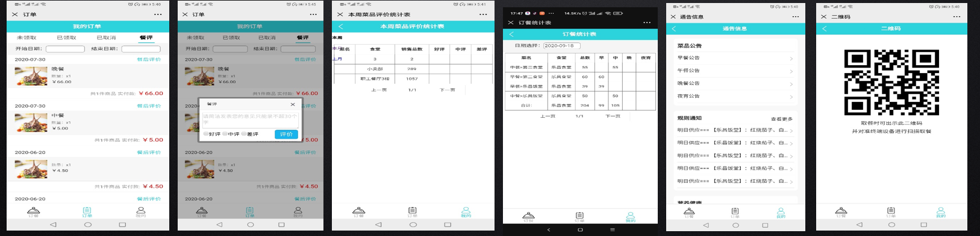The height and width of the screenshot is (236, 980).
Task: Open three-dot menu on 本周菜品评价统计表 screen
Action: tap(483, 14)
